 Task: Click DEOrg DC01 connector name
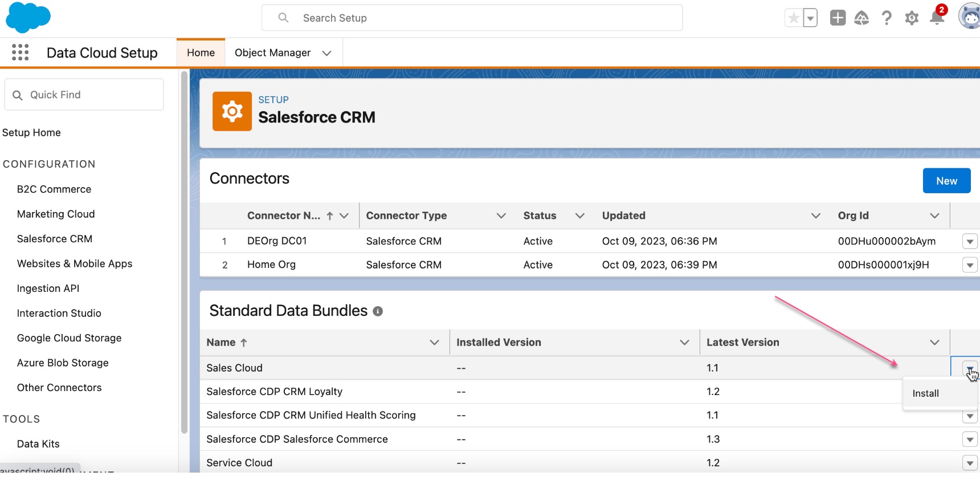pos(277,241)
